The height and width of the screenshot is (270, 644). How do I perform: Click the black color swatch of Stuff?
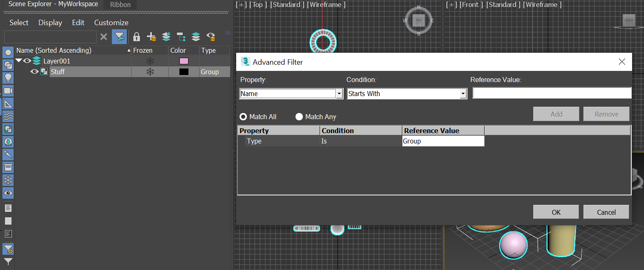point(184,72)
